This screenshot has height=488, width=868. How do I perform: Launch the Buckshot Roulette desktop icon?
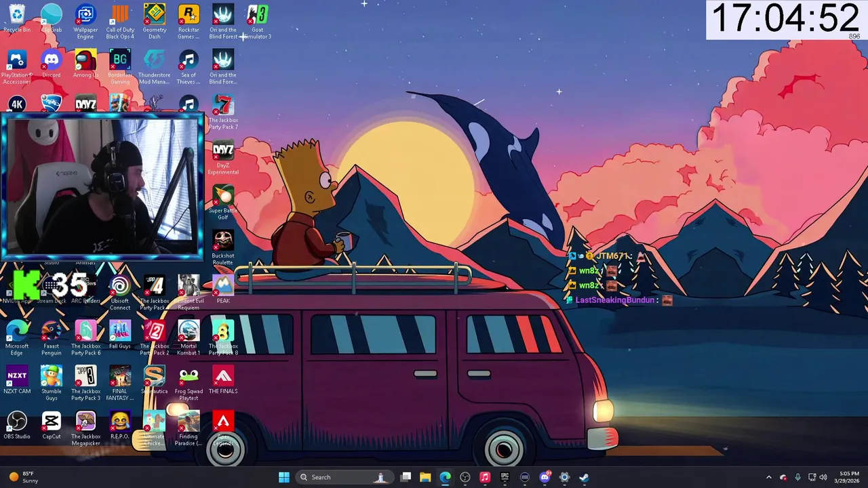(223, 248)
